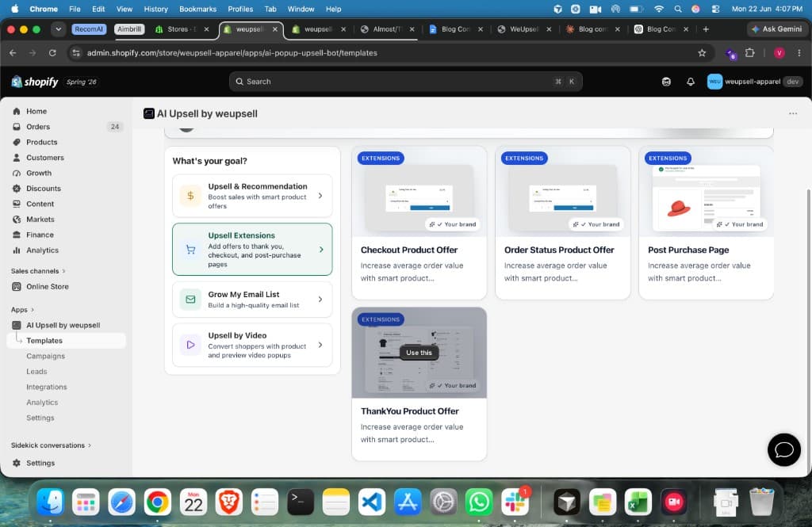Open Orders in the sidebar
This screenshot has height=527, width=812.
(x=38, y=127)
